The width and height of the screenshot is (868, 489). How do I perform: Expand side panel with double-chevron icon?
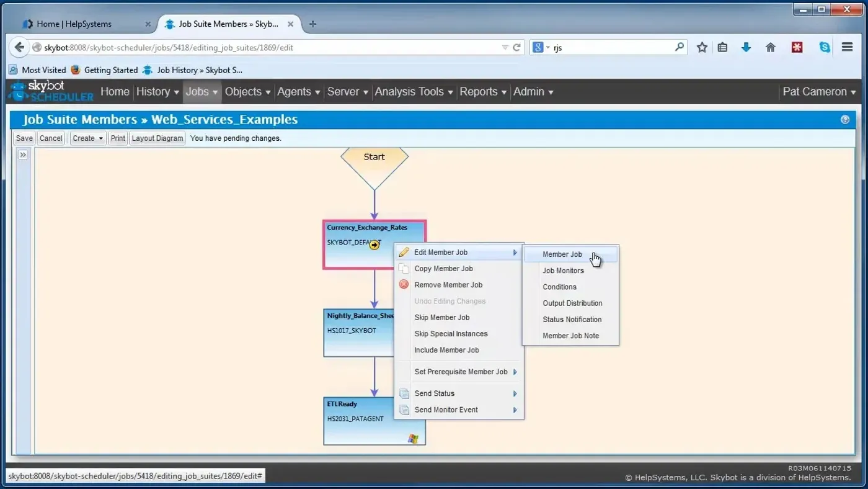point(23,155)
